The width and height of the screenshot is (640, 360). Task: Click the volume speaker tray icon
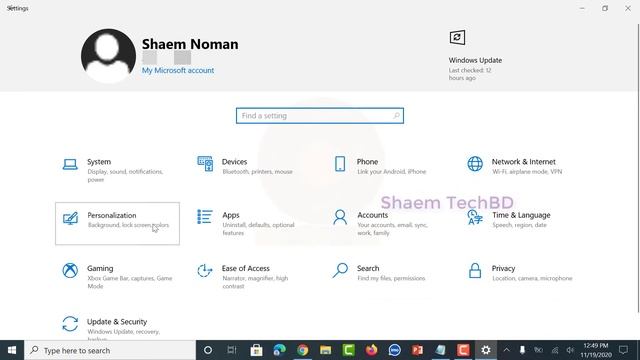(570, 350)
